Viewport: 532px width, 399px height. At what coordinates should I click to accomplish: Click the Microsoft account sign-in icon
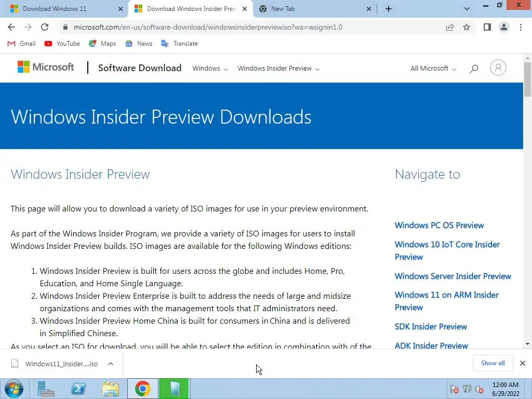tap(498, 68)
